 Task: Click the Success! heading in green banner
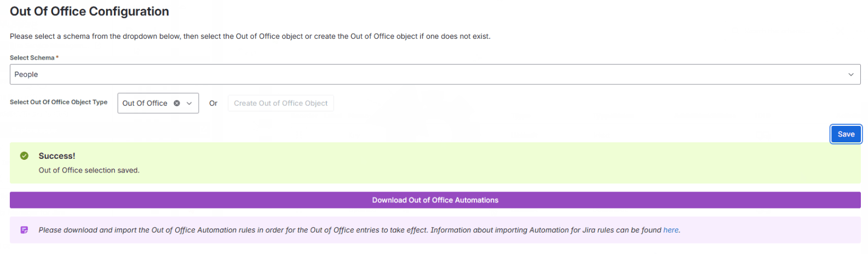[57, 156]
